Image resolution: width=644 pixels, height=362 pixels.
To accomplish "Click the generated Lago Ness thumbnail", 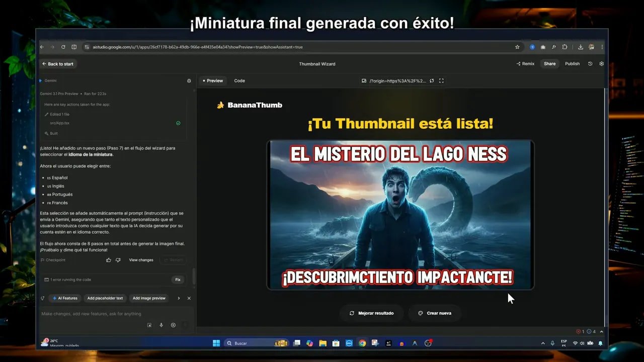I will (x=400, y=215).
